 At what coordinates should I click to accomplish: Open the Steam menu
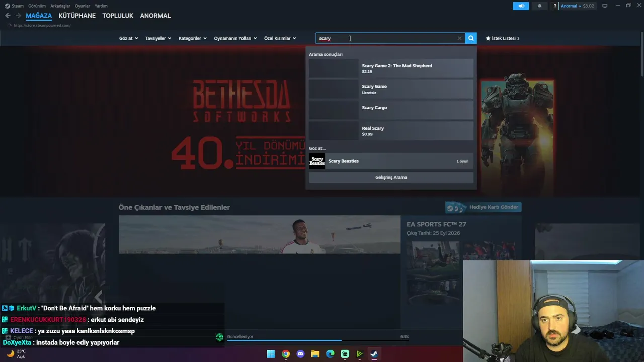(18, 6)
